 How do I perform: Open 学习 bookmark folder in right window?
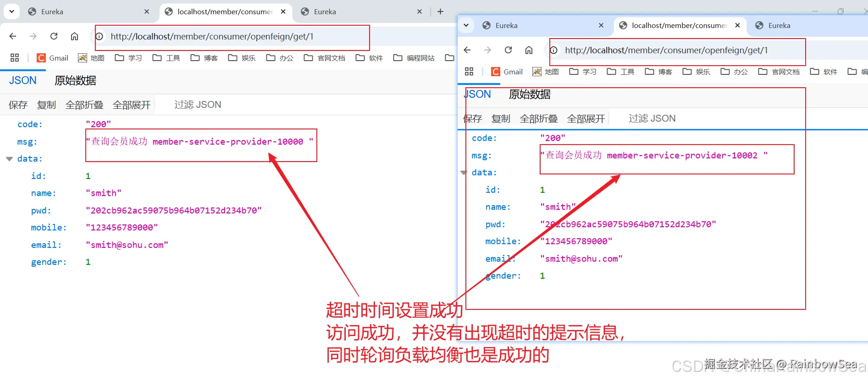583,72
